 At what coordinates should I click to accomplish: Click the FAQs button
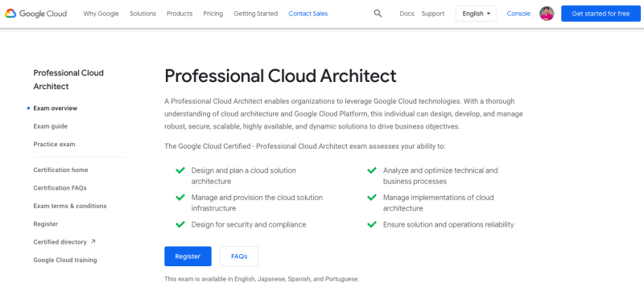239,256
